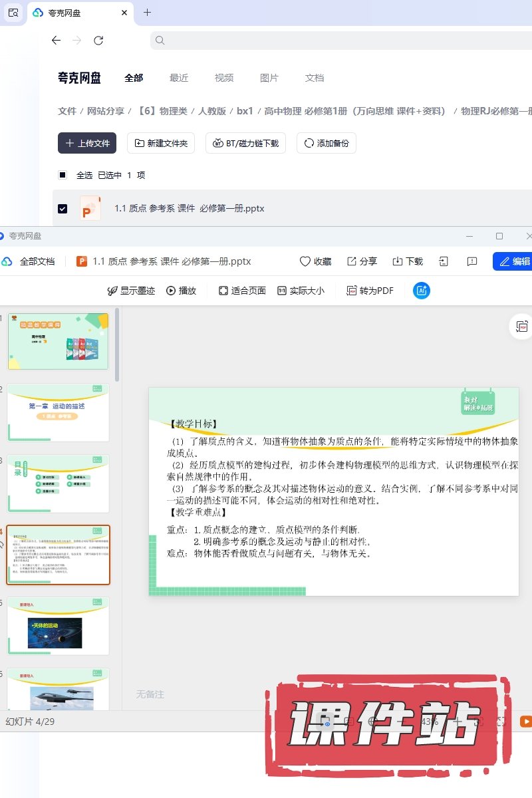Click the slide thumbnail panel scrollbar
The height and width of the screenshot is (798, 532).
click(118, 346)
